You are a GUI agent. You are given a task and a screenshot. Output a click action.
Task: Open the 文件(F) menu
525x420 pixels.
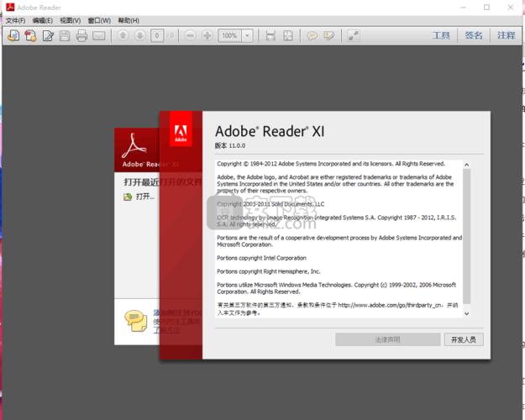(15, 20)
